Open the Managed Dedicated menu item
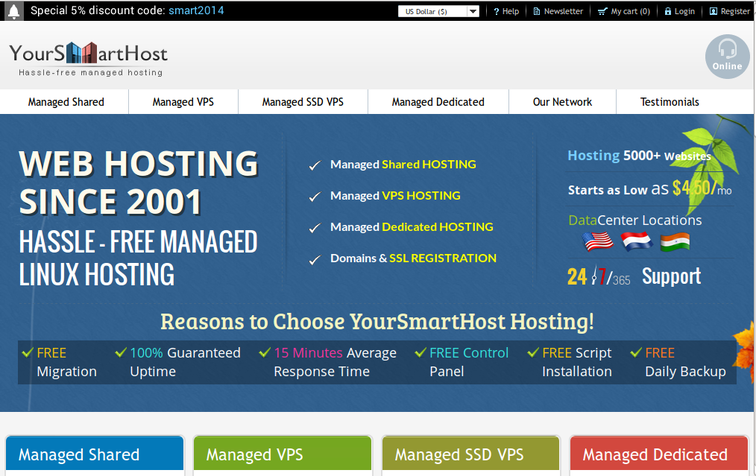Viewport: 756px width, 476px height. [438, 102]
